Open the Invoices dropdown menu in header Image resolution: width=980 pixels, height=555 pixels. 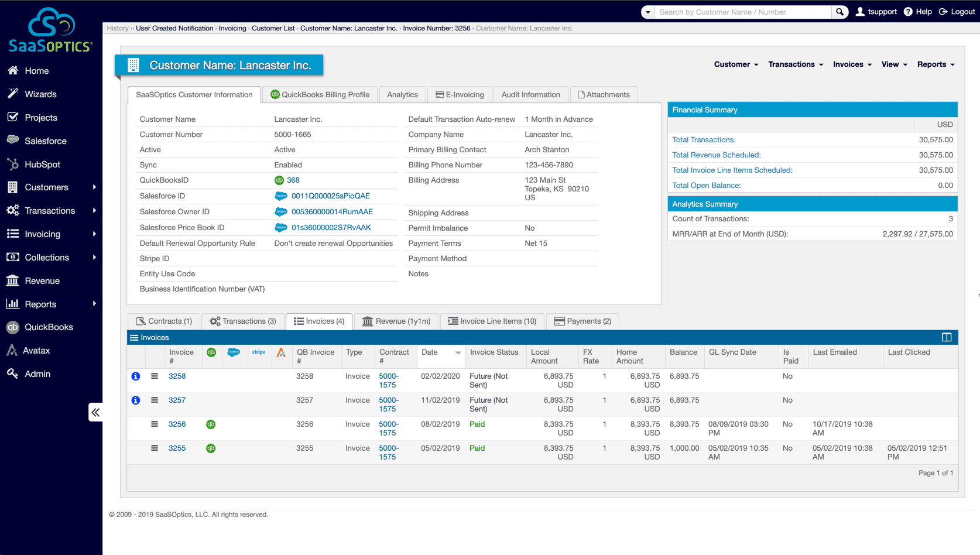tap(852, 64)
